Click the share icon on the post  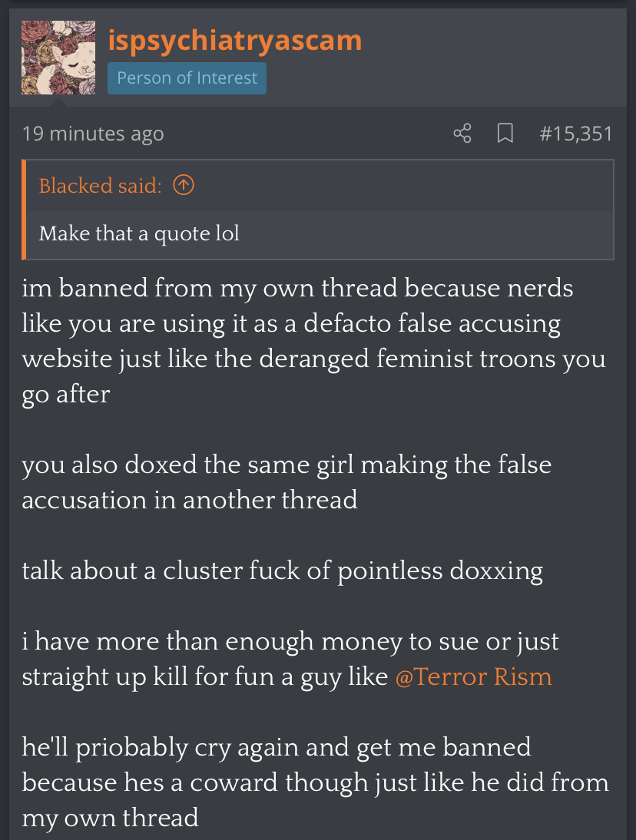coord(462,133)
